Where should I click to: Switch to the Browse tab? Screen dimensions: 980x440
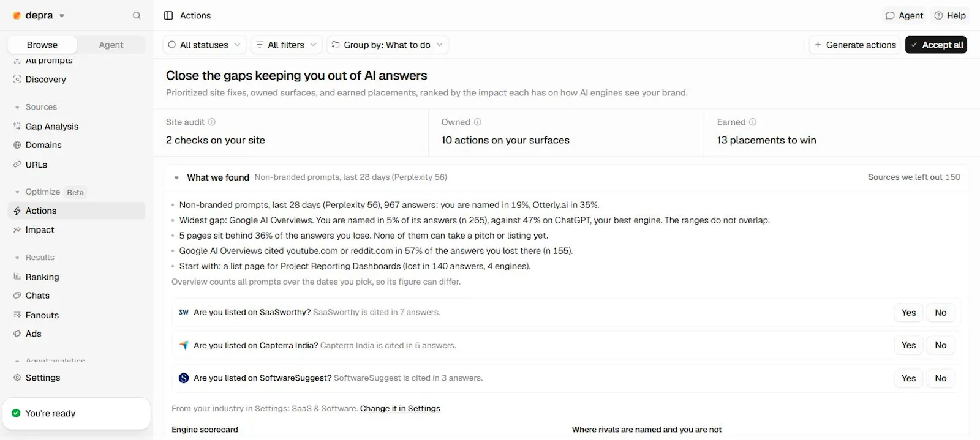point(42,45)
